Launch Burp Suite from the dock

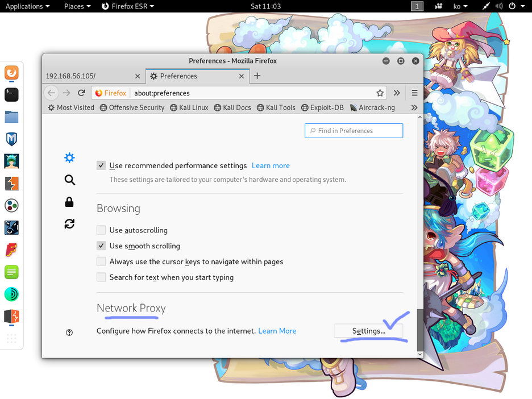pos(11,184)
